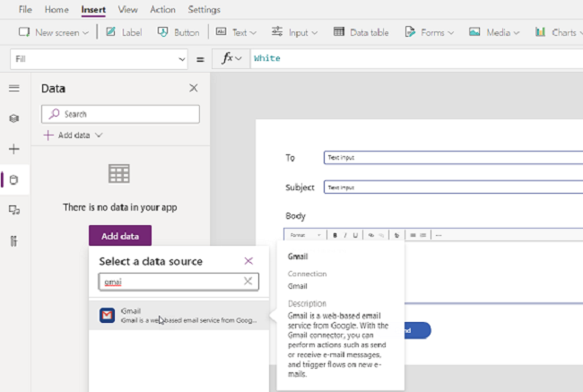Screen dimensions: 583x392
Task: Select the Data sources cylinder icon
Action: 13,180
